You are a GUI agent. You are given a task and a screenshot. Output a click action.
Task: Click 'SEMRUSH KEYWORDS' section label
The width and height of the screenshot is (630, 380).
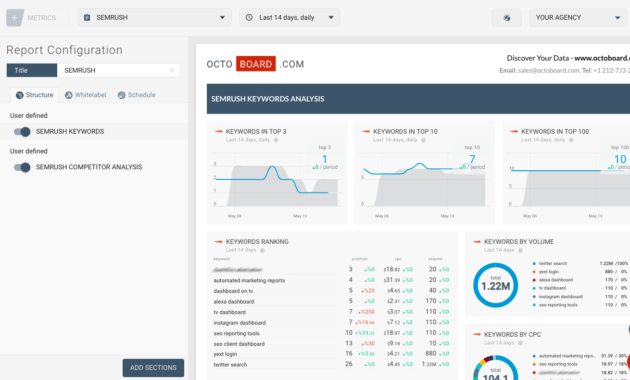coord(70,132)
